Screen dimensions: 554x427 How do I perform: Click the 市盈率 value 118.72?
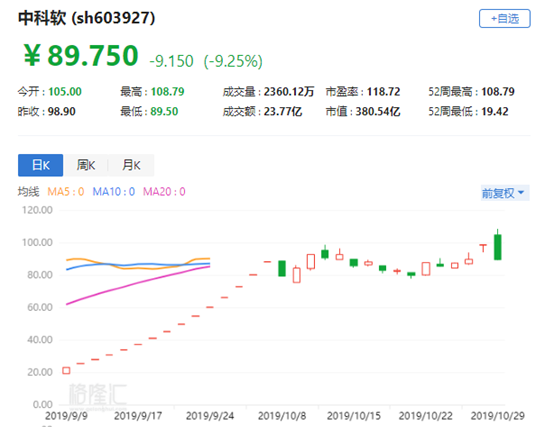pos(383,92)
